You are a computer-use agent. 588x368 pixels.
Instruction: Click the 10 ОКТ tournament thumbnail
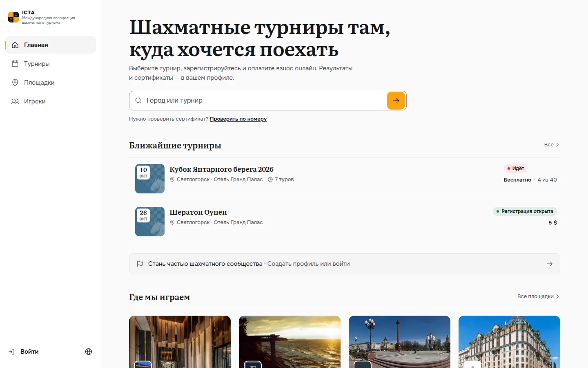coord(150,179)
